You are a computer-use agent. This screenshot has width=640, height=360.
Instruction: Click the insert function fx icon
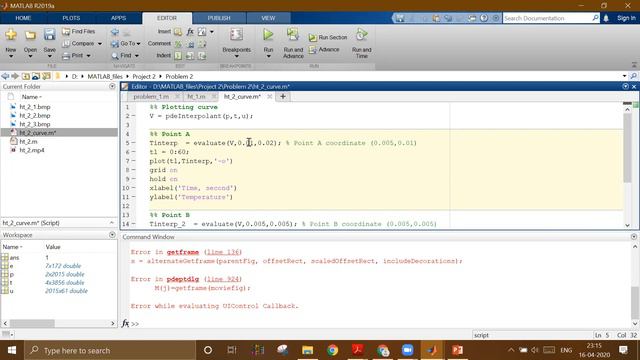[190, 31]
